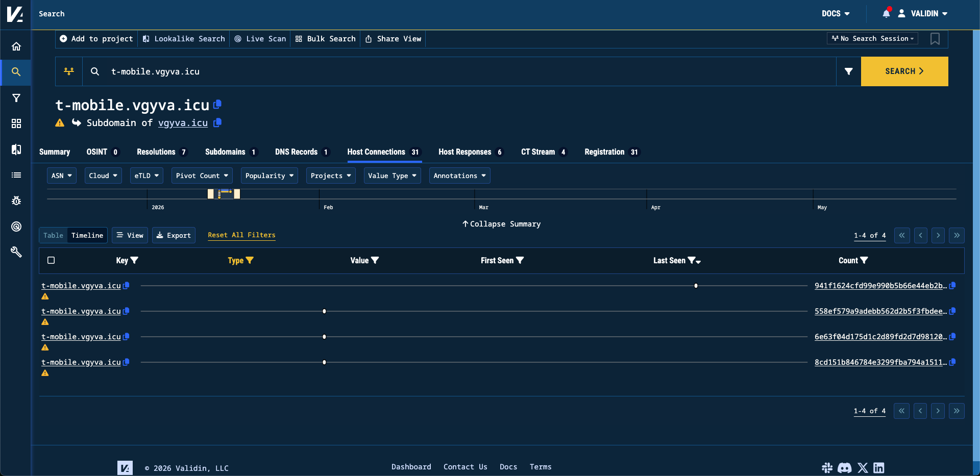Open the bug icon in sidebar

(x=16, y=201)
